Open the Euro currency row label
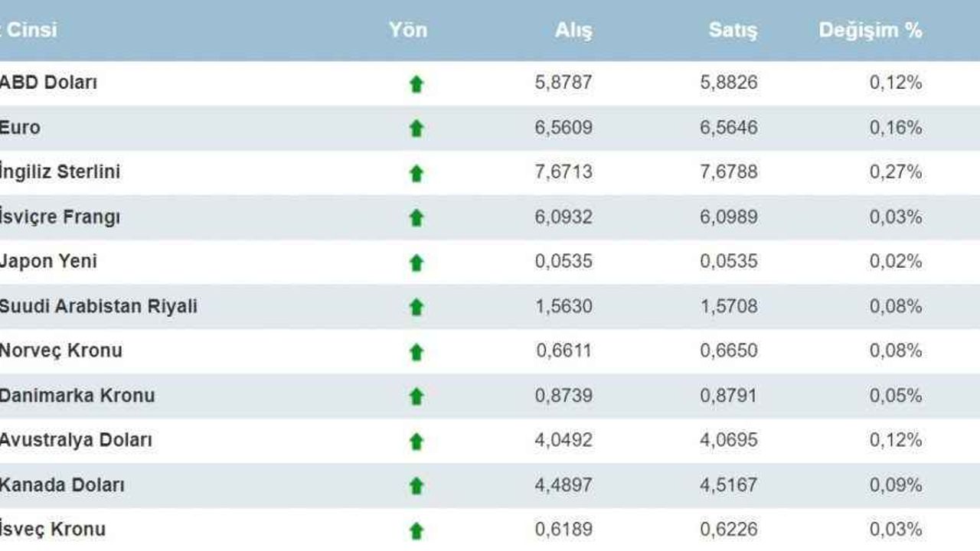Viewport: 980px width, 551px height. (x=20, y=127)
